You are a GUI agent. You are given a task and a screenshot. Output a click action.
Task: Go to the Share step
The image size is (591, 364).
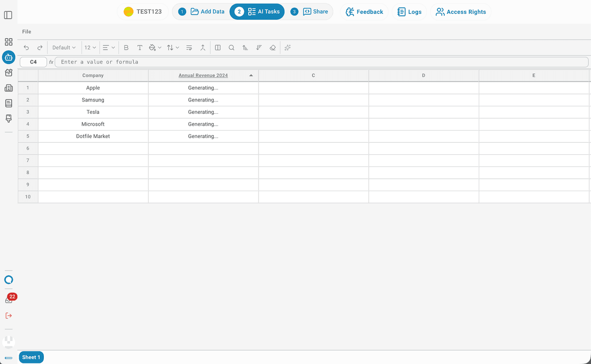309,12
